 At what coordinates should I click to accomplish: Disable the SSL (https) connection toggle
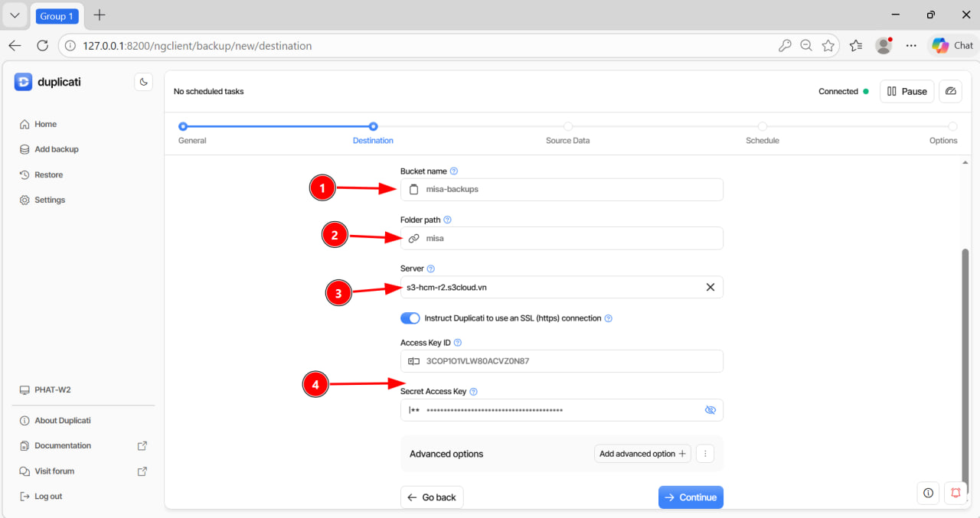[410, 318]
